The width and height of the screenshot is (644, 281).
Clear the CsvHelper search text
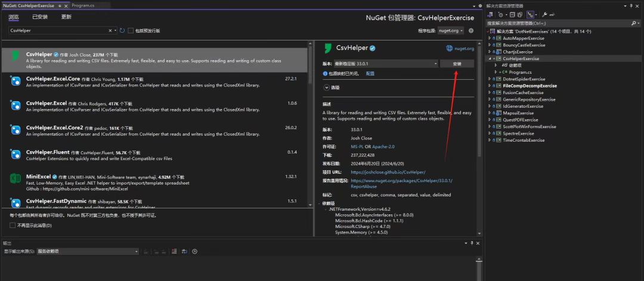point(110,31)
